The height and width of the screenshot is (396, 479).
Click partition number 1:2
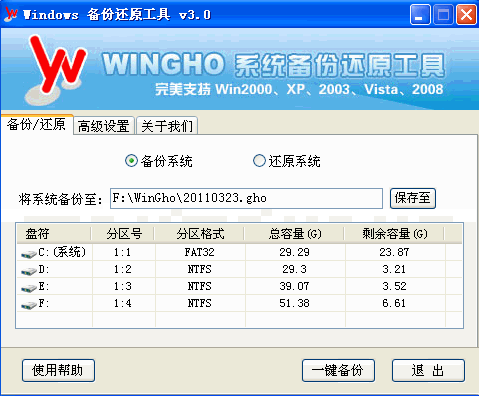click(x=122, y=269)
